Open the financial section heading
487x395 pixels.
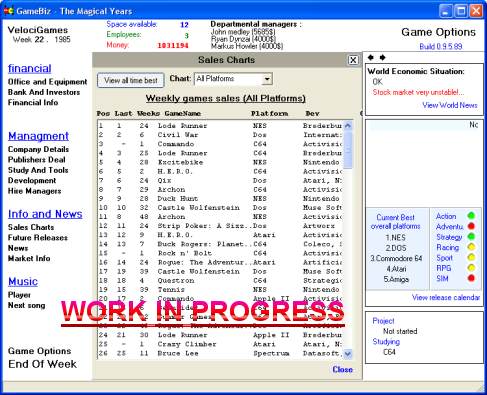click(30, 68)
